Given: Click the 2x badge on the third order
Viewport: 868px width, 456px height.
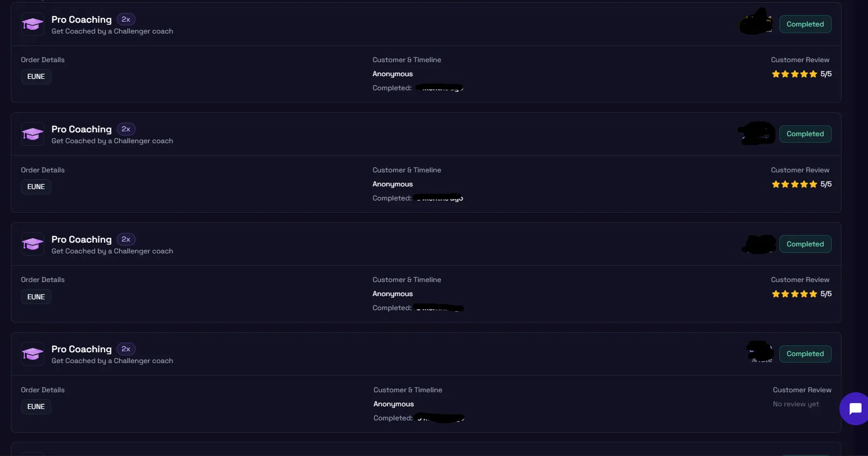Looking at the screenshot, I should pyautogui.click(x=126, y=239).
